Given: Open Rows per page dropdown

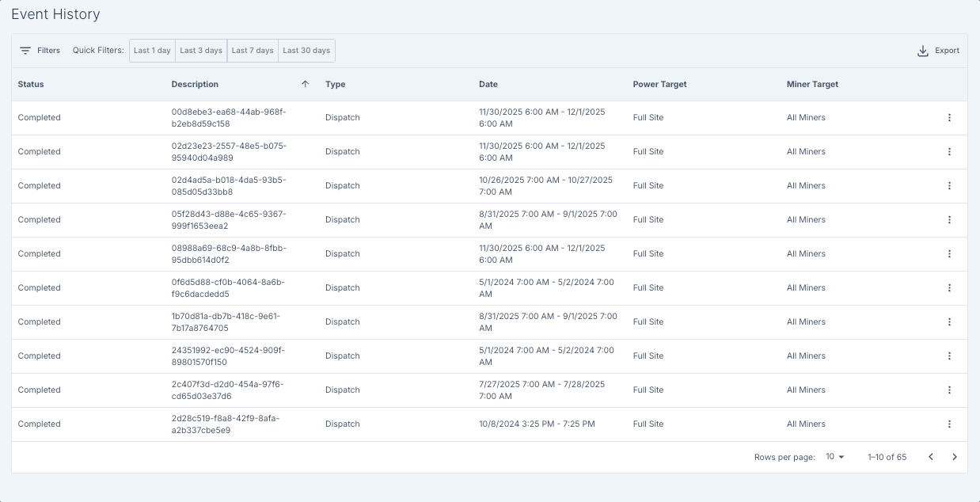Looking at the screenshot, I should [x=834, y=457].
